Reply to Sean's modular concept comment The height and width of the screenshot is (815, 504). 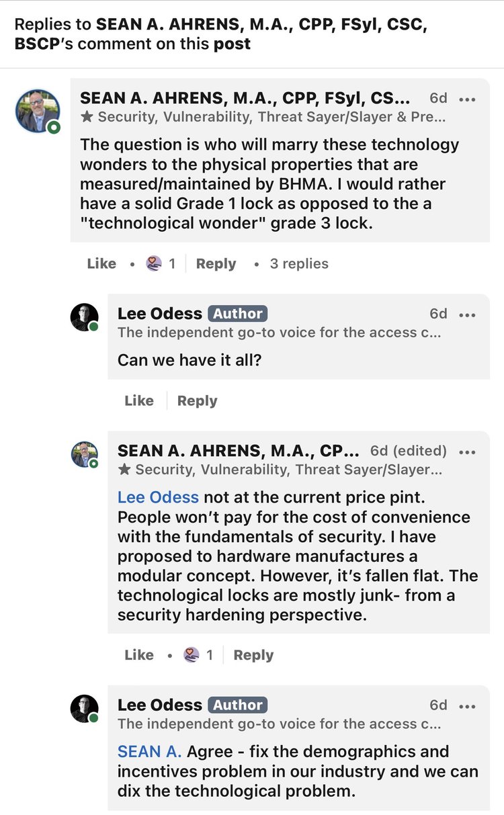[x=253, y=654]
